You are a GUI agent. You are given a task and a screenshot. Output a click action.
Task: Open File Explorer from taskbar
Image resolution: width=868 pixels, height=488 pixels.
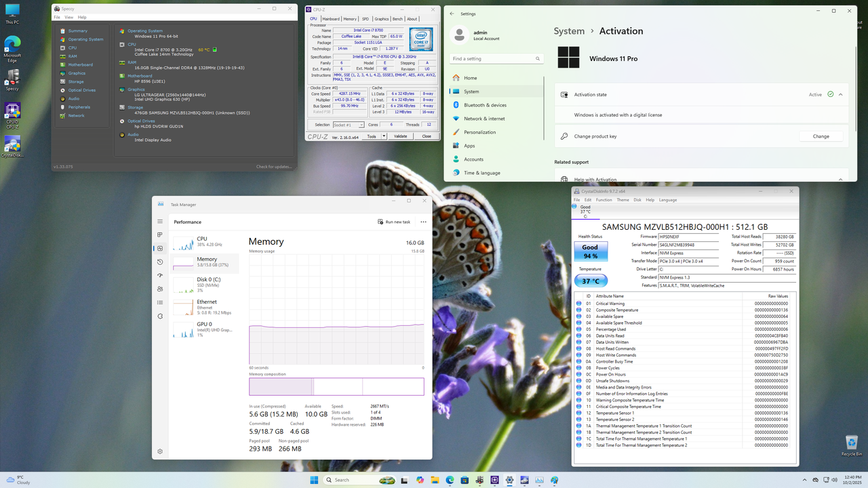tap(435, 480)
